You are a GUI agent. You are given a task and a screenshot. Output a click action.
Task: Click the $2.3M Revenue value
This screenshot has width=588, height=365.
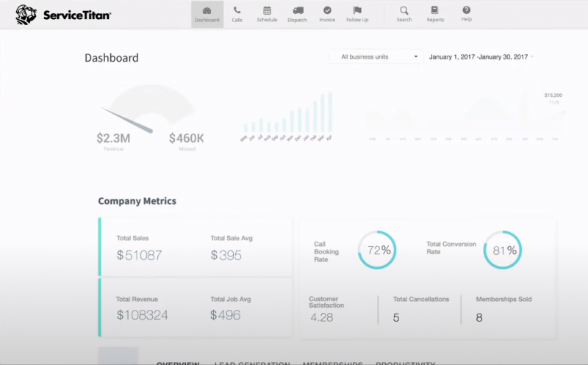[x=113, y=138]
